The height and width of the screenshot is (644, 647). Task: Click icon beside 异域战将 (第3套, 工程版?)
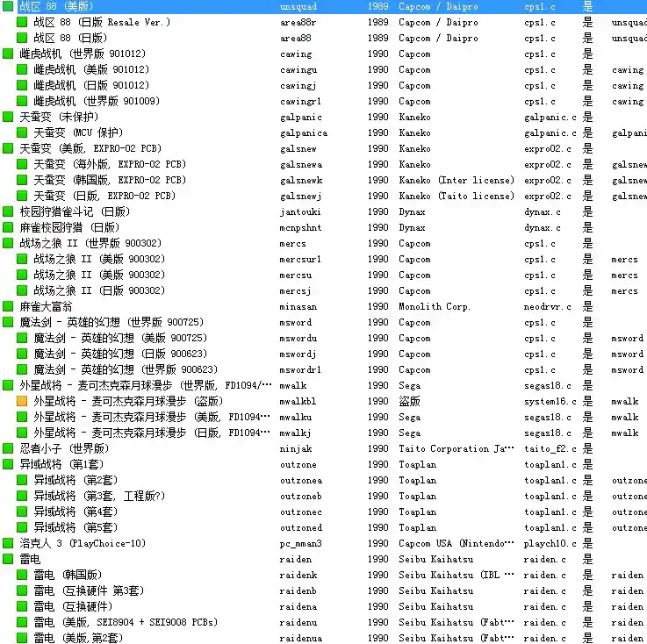pyautogui.click(x=22, y=496)
